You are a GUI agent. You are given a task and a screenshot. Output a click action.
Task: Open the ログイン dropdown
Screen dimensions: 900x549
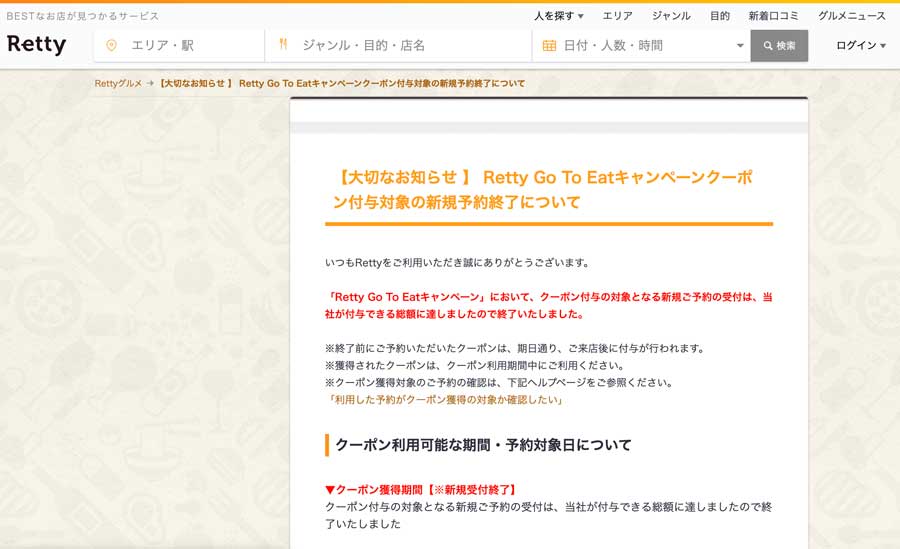click(x=860, y=45)
